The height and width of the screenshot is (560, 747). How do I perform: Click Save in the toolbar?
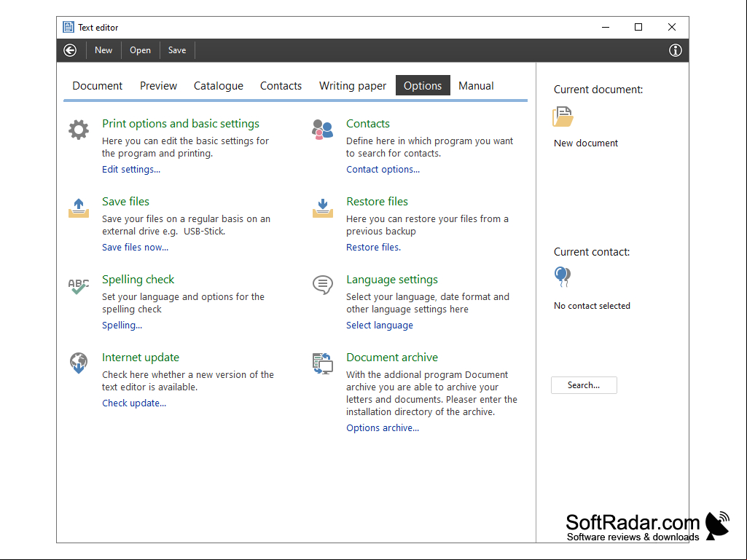coord(177,50)
